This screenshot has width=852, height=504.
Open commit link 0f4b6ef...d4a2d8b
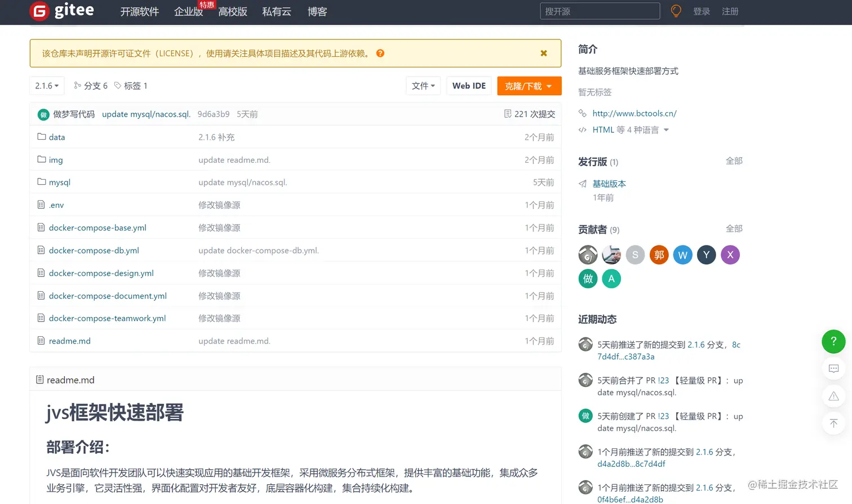[630, 499]
